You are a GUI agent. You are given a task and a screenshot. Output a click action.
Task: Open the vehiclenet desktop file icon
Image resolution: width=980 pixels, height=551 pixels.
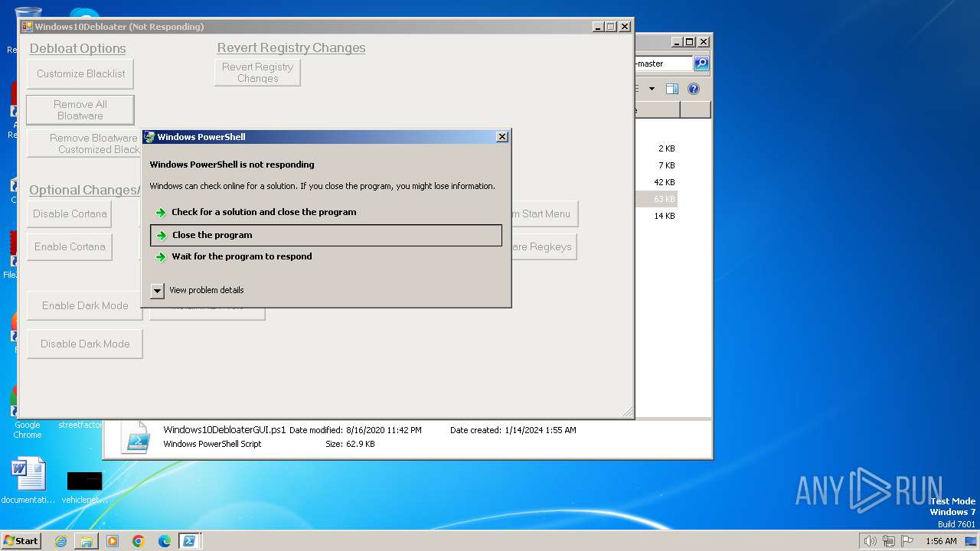(x=84, y=487)
